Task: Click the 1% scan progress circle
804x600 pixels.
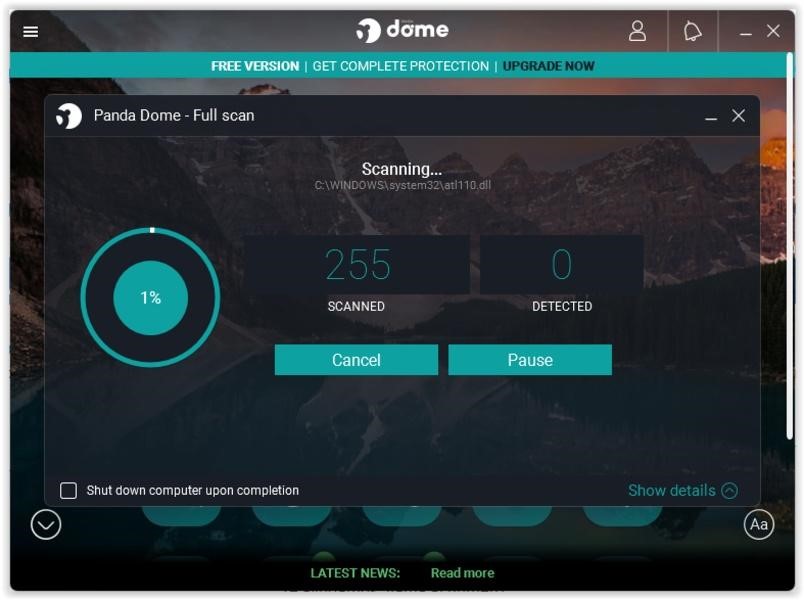Action: point(150,297)
